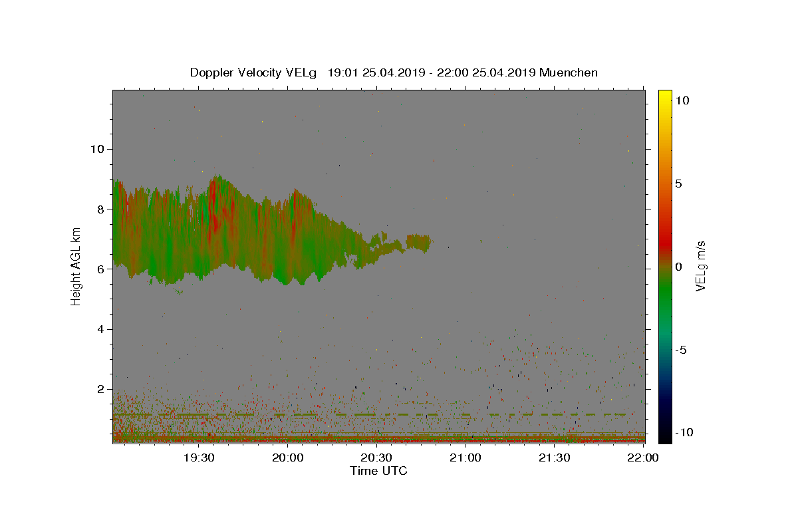Click the VELg m/s colorbar label

pyautogui.click(x=700, y=266)
